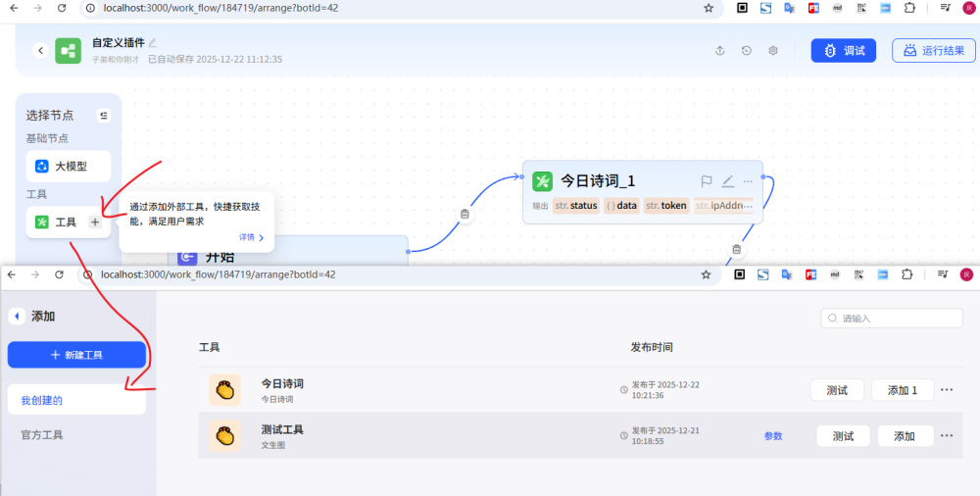980x496 pixels.
Task: Click the flag icon on 今日诗词_1 node
Action: (x=707, y=181)
